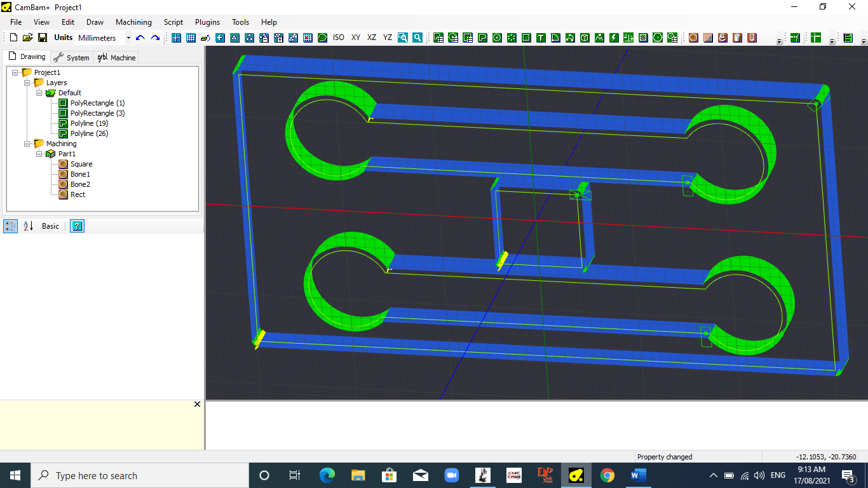Viewport: 868px width, 488px height.
Task: Click the blue Undo arrow
Action: click(x=140, y=37)
